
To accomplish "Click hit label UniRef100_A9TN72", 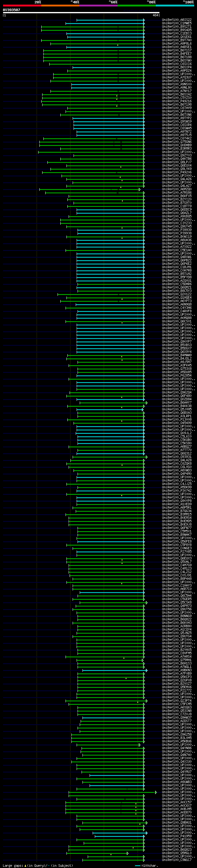I will [177, 131].
